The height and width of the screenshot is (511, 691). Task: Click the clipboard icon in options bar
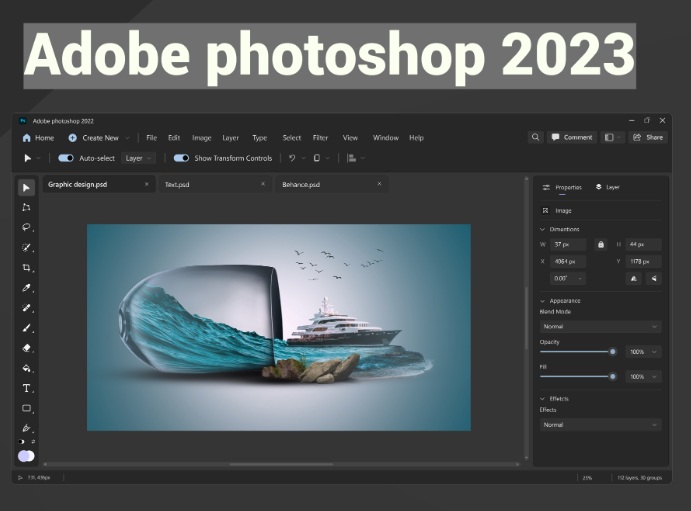click(316, 158)
